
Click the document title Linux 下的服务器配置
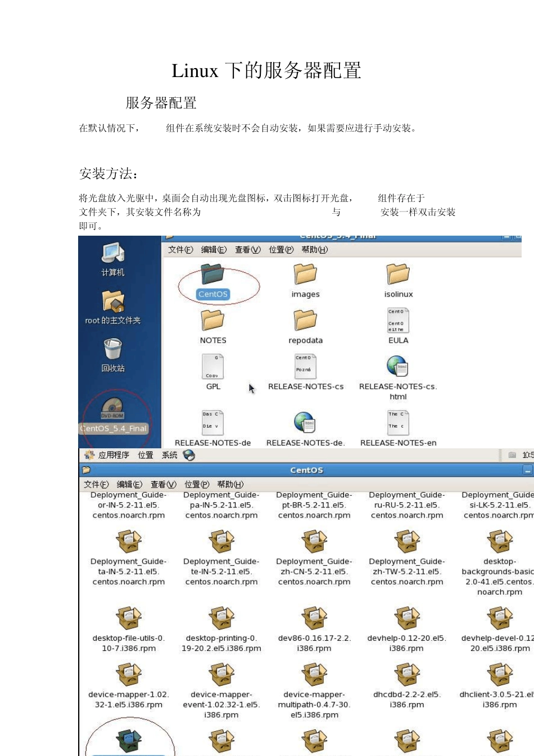(266, 71)
